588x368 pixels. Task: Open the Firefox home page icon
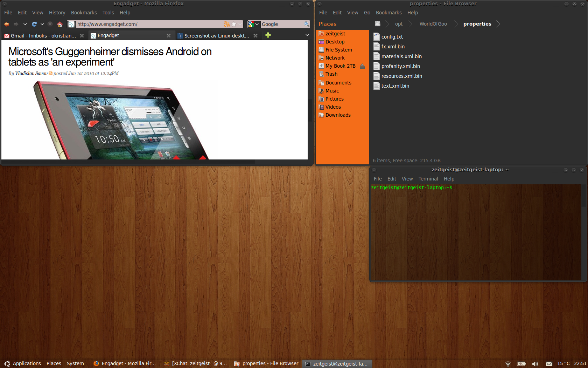click(x=60, y=24)
